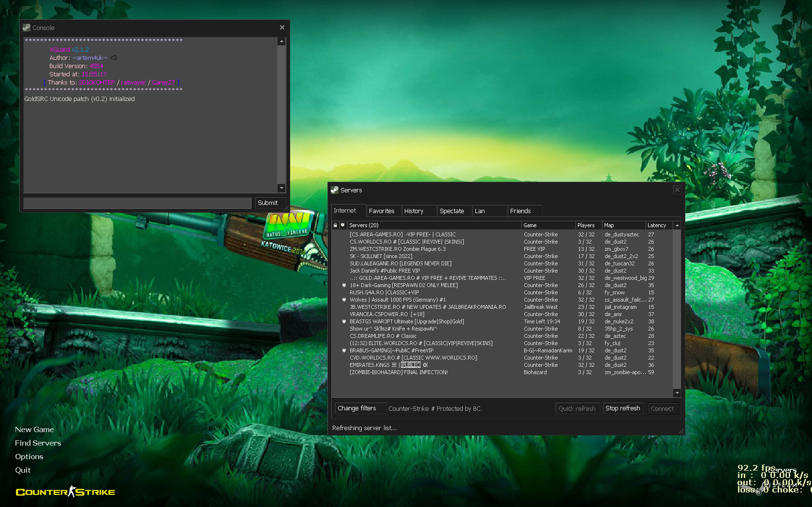The height and width of the screenshot is (507, 812).
Task: Select VRANCEA.CSPOWER.RO [+18] server
Action: tap(502, 314)
